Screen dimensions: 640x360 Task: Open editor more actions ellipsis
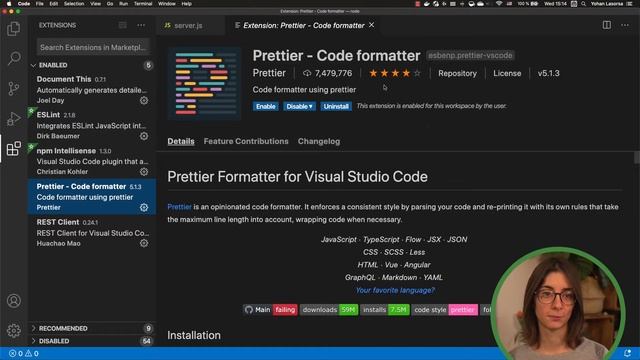pyautogui.click(x=625, y=25)
